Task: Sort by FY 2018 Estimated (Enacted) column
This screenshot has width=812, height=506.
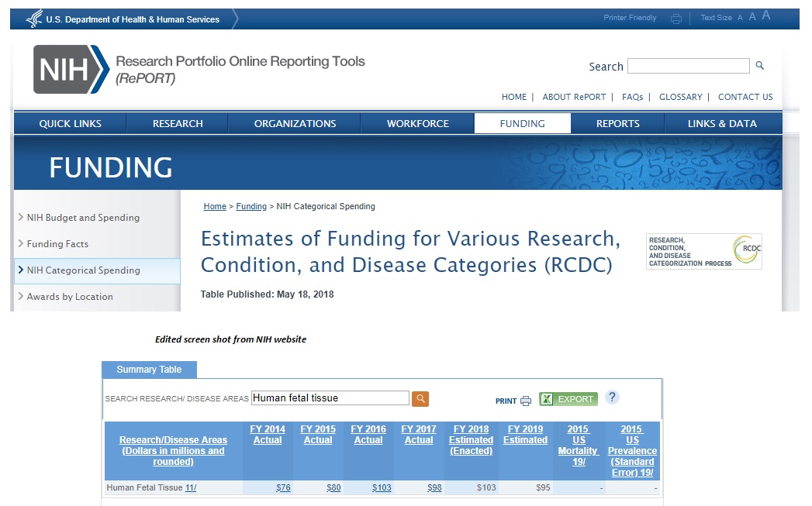Action: coord(472,440)
